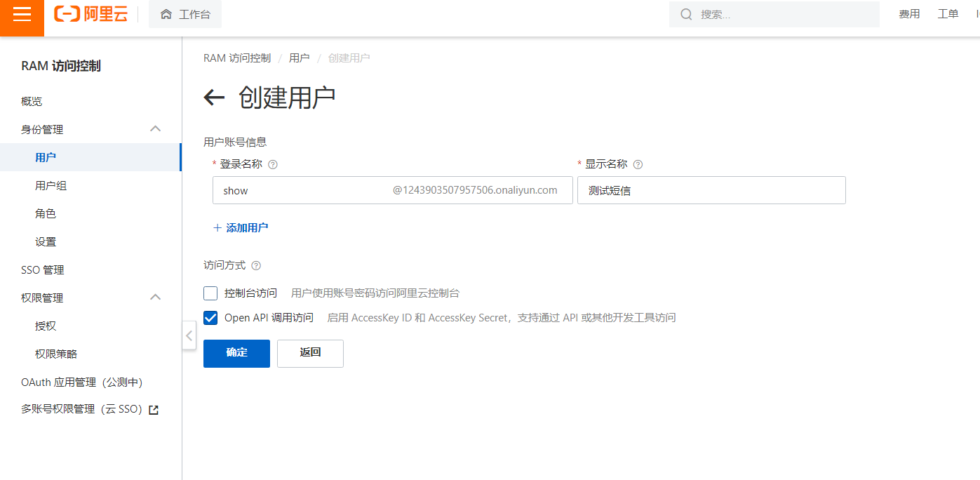Collapse the 权限管理 section

pyautogui.click(x=155, y=297)
